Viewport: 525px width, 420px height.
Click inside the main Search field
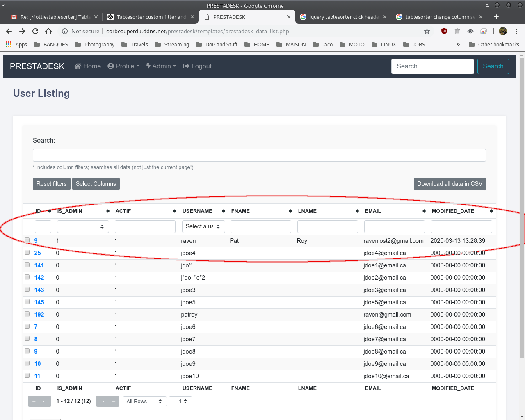(x=259, y=155)
